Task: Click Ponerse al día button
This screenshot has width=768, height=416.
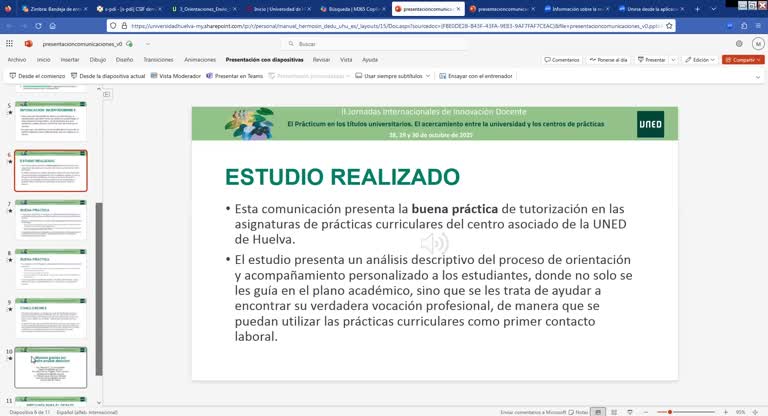Action: click(608, 60)
